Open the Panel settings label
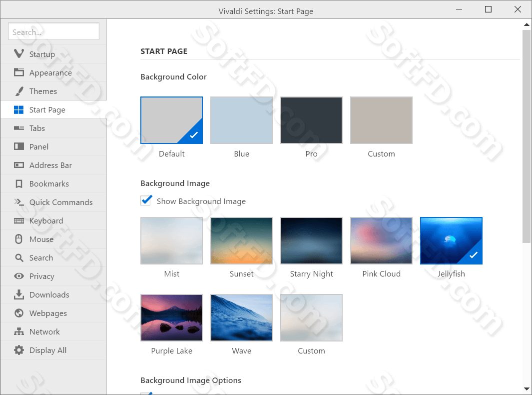 [38, 146]
